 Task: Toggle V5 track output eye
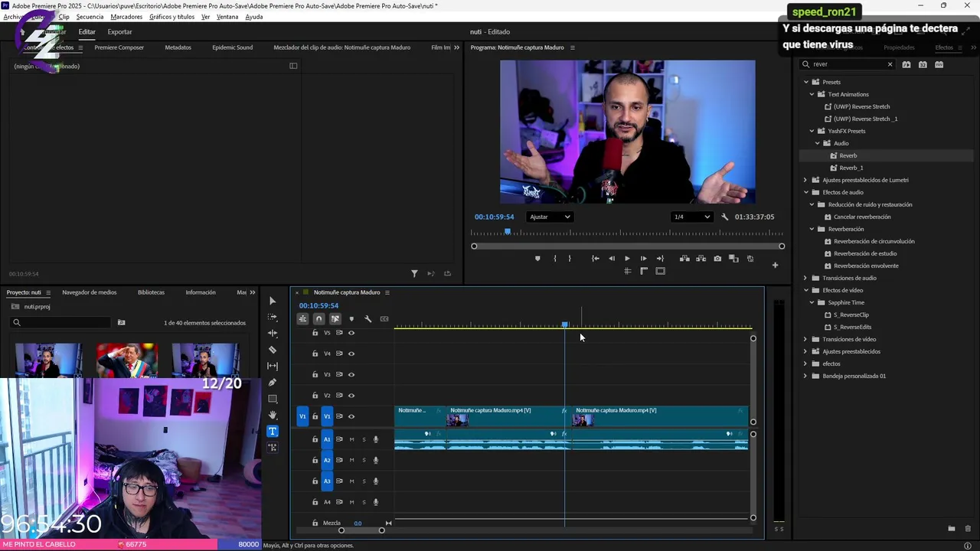pyautogui.click(x=351, y=333)
